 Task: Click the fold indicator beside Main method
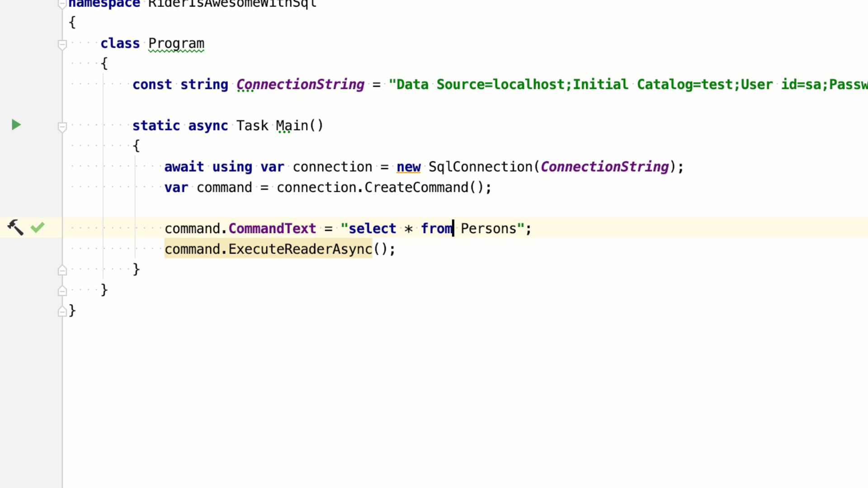pyautogui.click(x=62, y=125)
